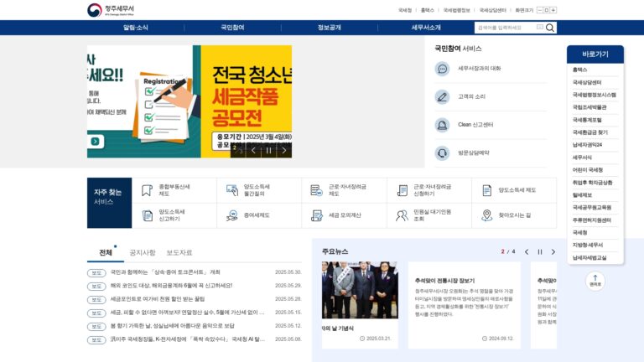
Task: Click the search magnifier icon
Action: click(550, 28)
